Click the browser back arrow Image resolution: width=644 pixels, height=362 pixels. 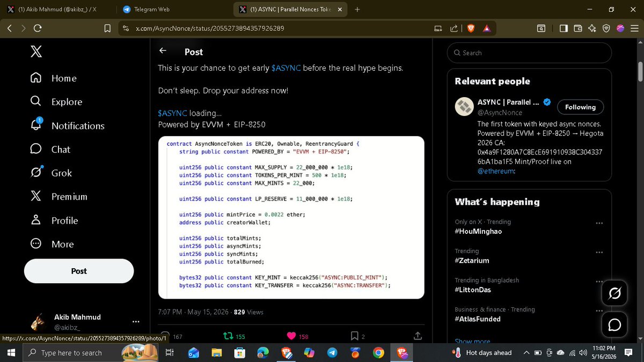(10, 28)
